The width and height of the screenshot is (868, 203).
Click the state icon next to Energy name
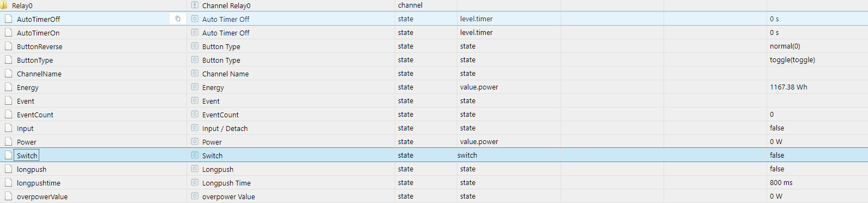click(195, 87)
